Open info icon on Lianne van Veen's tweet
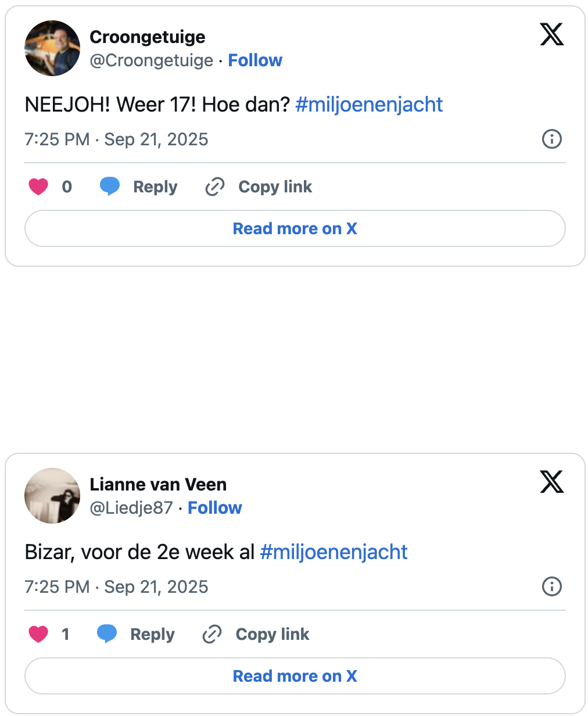 pos(551,587)
